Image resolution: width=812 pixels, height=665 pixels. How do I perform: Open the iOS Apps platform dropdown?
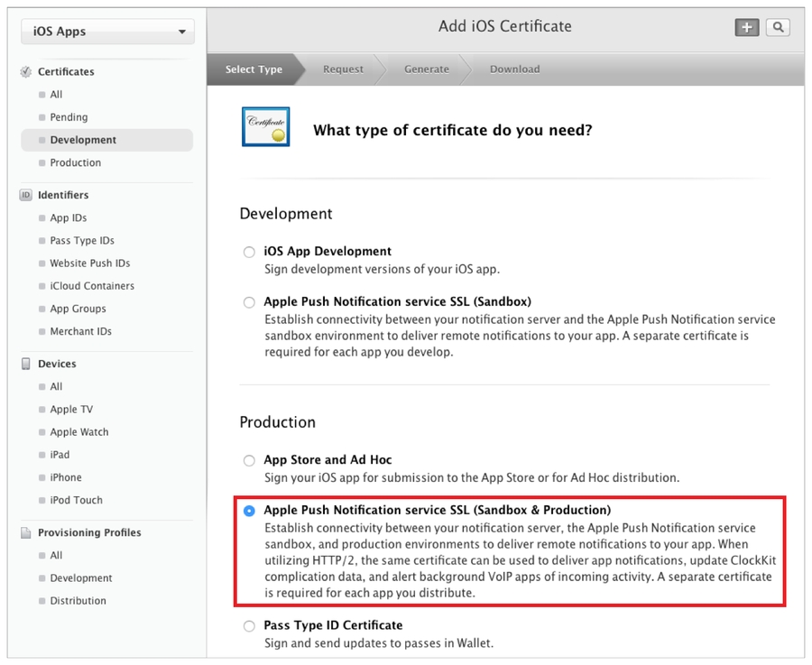click(107, 32)
